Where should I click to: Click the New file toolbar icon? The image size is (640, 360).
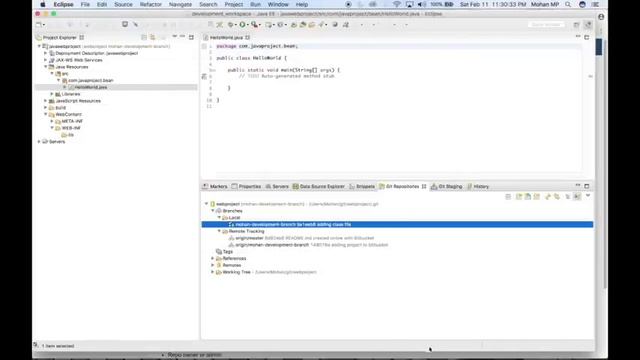click(39, 25)
